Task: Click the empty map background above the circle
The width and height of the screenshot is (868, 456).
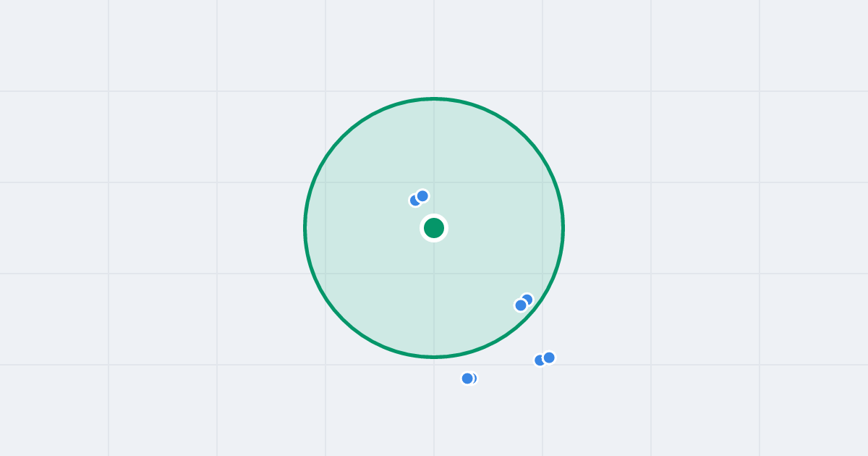Action: [x=434, y=47]
